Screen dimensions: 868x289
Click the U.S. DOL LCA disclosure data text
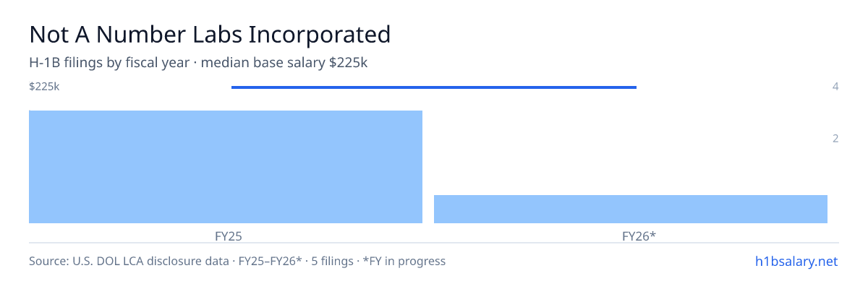[x=148, y=261]
